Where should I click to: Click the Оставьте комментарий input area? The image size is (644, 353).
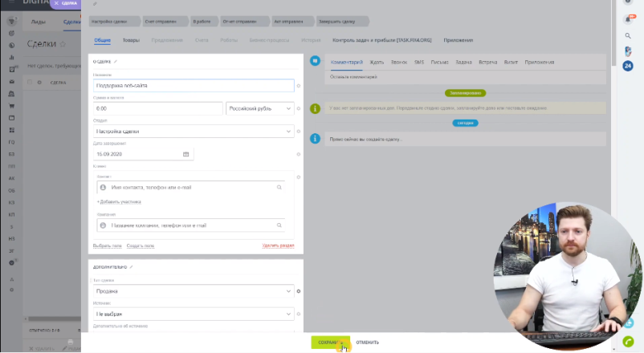click(466, 77)
